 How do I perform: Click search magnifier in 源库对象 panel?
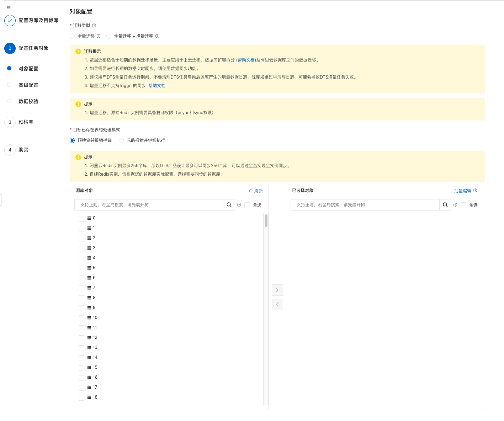point(229,205)
